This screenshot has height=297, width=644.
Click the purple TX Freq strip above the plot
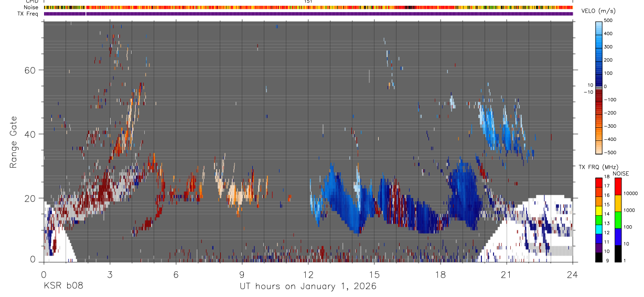click(308, 14)
